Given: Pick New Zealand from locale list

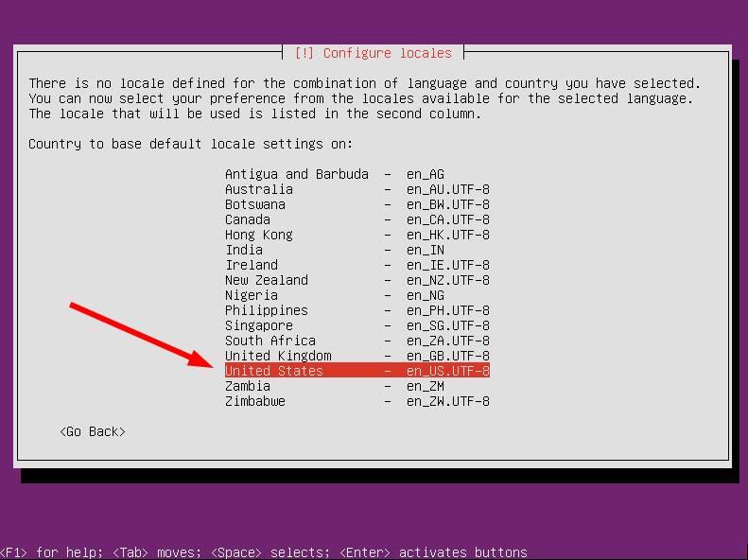Looking at the screenshot, I should pyautogui.click(x=357, y=280).
